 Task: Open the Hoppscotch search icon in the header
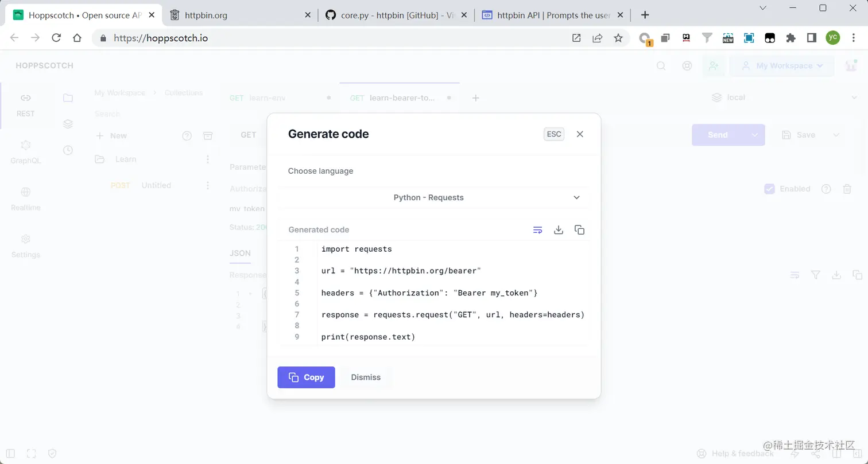[661, 66]
